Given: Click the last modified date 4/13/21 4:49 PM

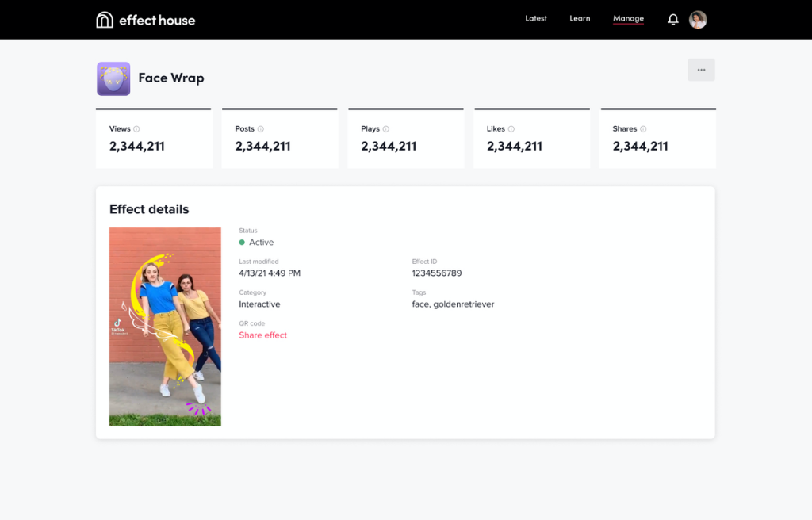Looking at the screenshot, I should pos(270,273).
